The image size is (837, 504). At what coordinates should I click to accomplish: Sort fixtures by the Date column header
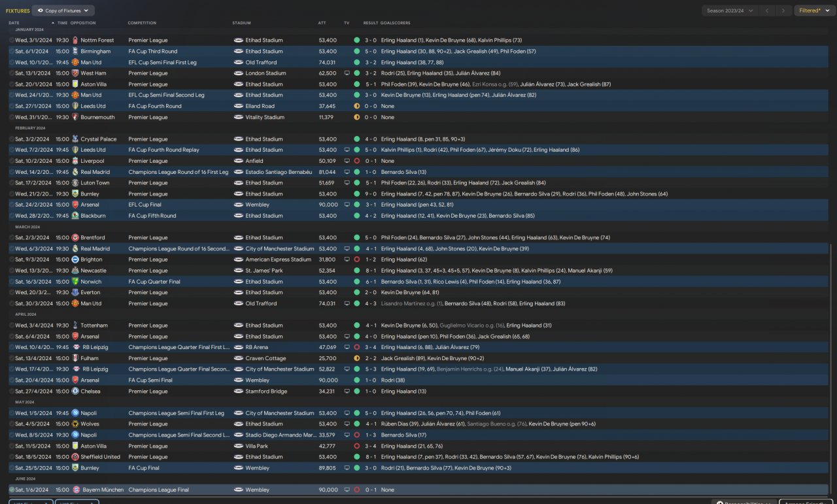pyautogui.click(x=14, y=23)
